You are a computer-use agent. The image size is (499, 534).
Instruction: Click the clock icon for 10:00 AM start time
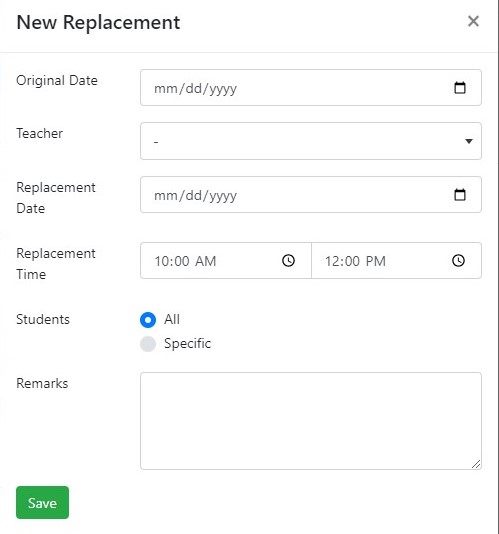click(289, 261)
